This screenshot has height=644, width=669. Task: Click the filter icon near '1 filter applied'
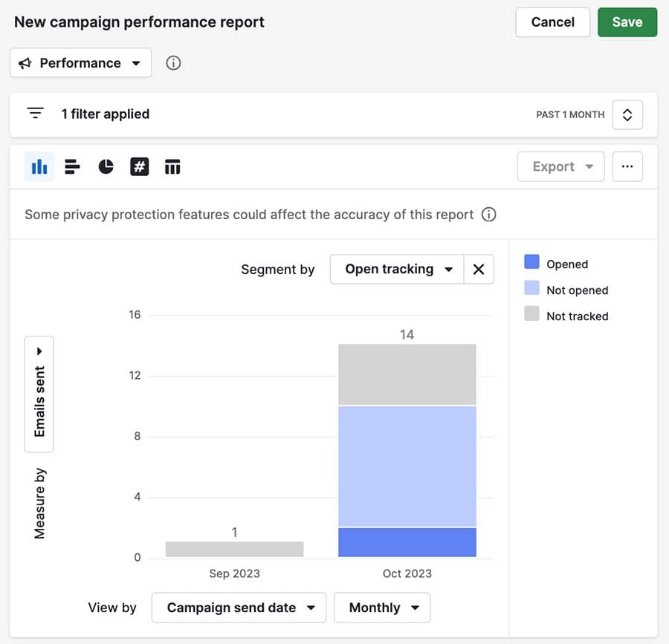point(35,112)
